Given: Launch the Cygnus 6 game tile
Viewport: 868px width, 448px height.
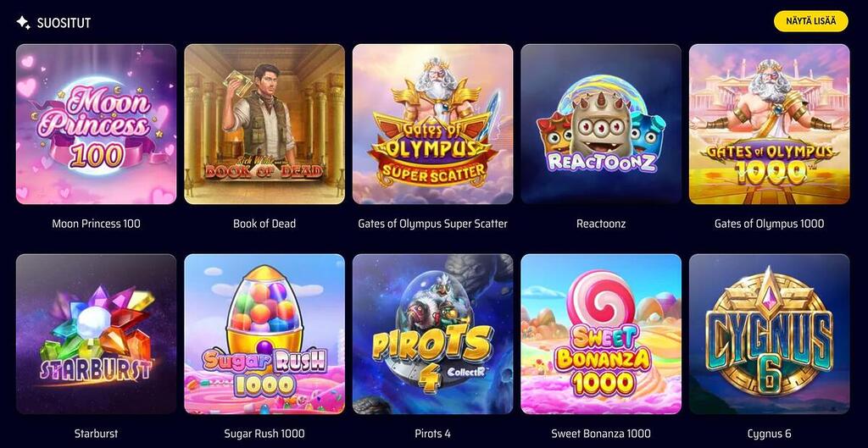Looking at the screenshot, I should point(770,334).
